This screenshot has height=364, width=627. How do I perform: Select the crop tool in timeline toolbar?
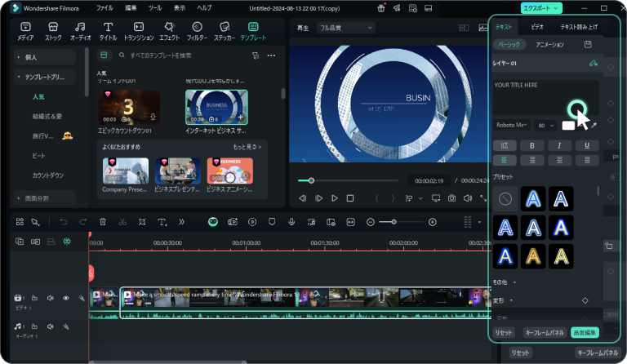(x=142, y=222)
